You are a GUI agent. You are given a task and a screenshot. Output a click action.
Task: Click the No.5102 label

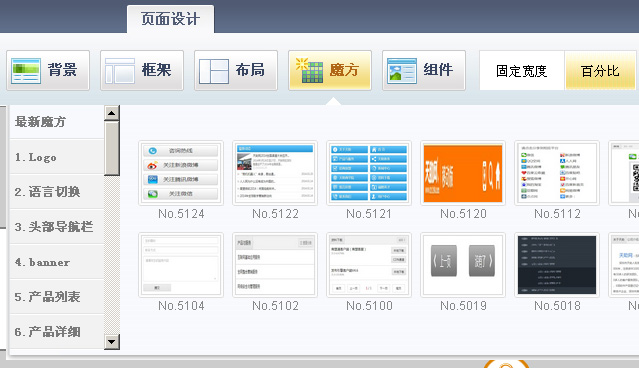tap(275, 306)
